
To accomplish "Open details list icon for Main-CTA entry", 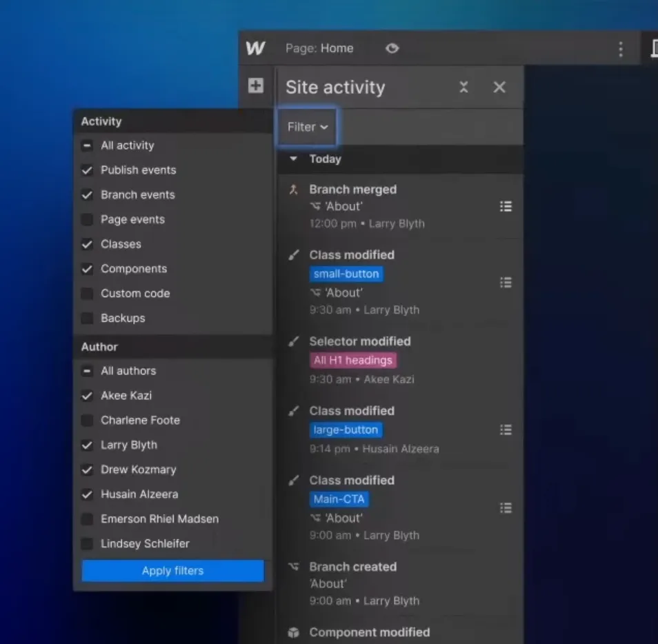I will (x=506, y=508).
